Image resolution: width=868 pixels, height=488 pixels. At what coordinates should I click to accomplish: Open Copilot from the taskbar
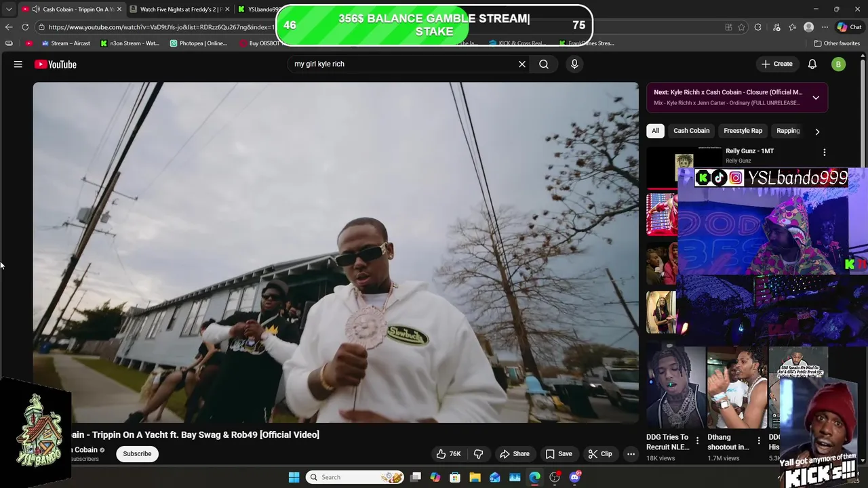click(x=435, y=477)
